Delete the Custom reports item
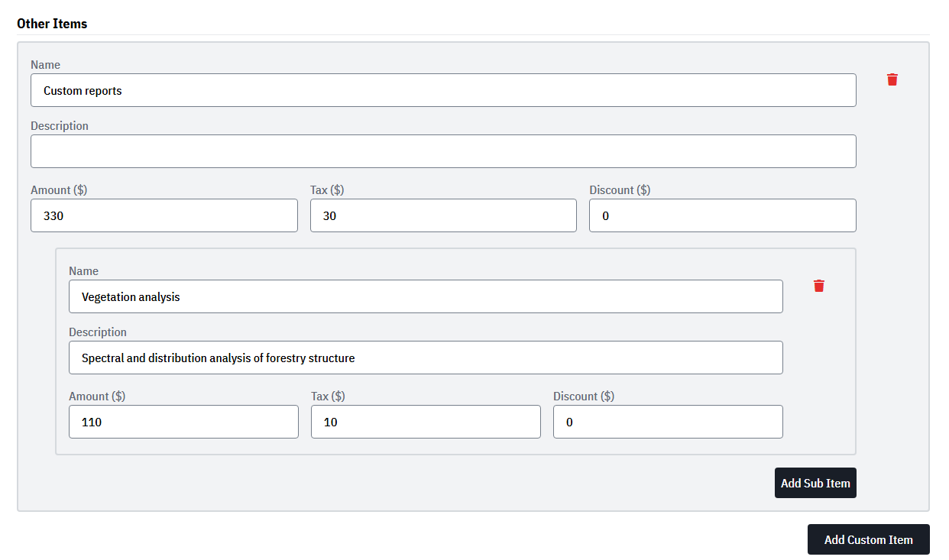 892,79
